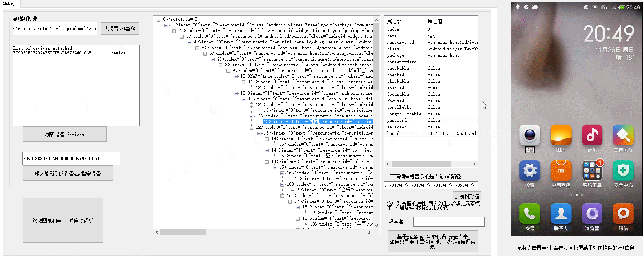Collapse the 9>> cell_layout tree node
The width and height of the screenshot is (644, 256).
[x=228, y=71]
